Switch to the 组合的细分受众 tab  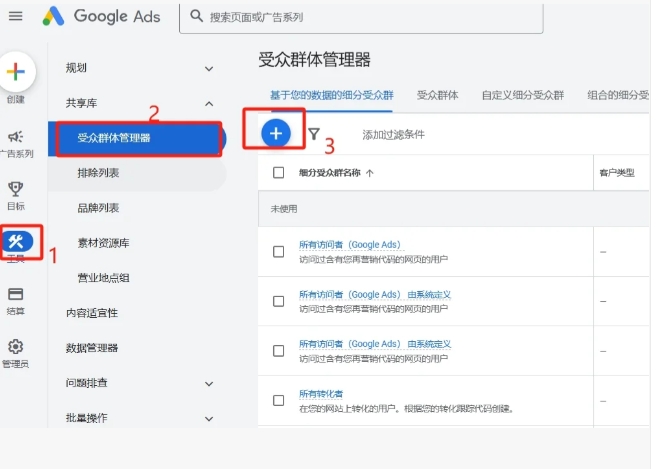(x=618, y=95)
